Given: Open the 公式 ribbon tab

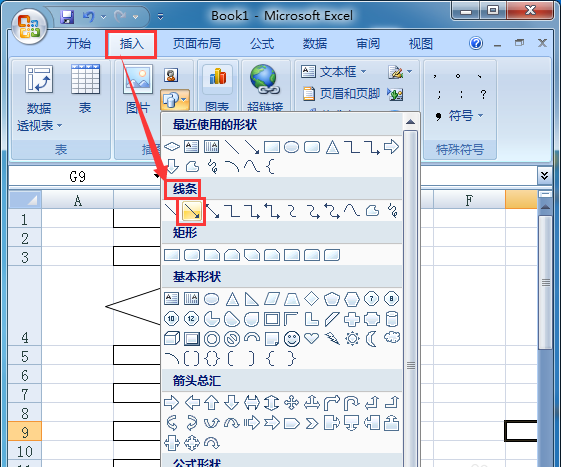Looking at the screenshot, I should pos(262,44).
